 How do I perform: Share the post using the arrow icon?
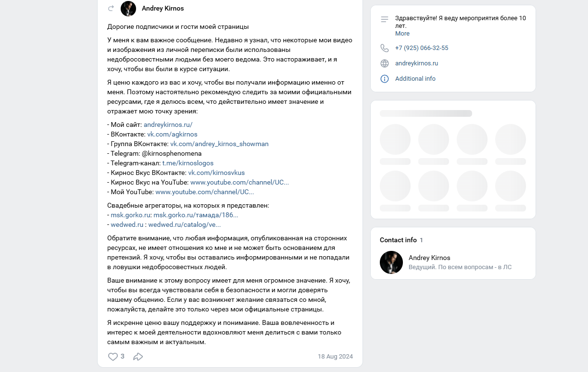138,357
